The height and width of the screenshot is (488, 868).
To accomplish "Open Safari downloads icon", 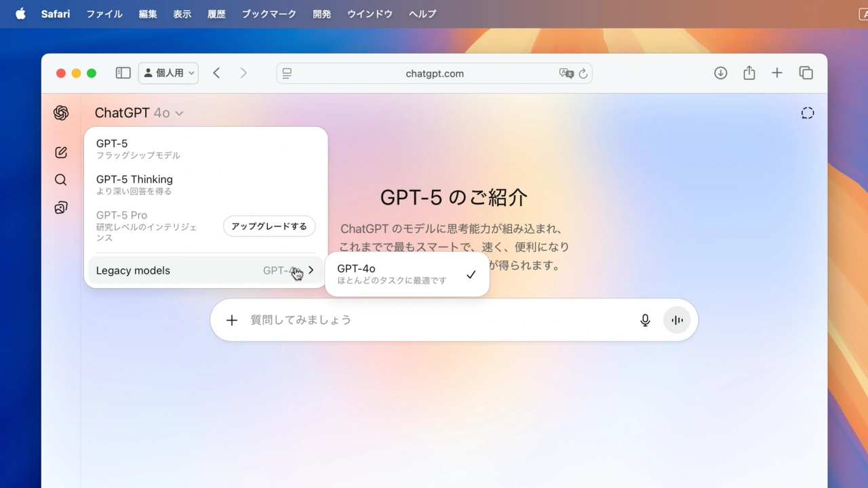I will tap(720, 73).
